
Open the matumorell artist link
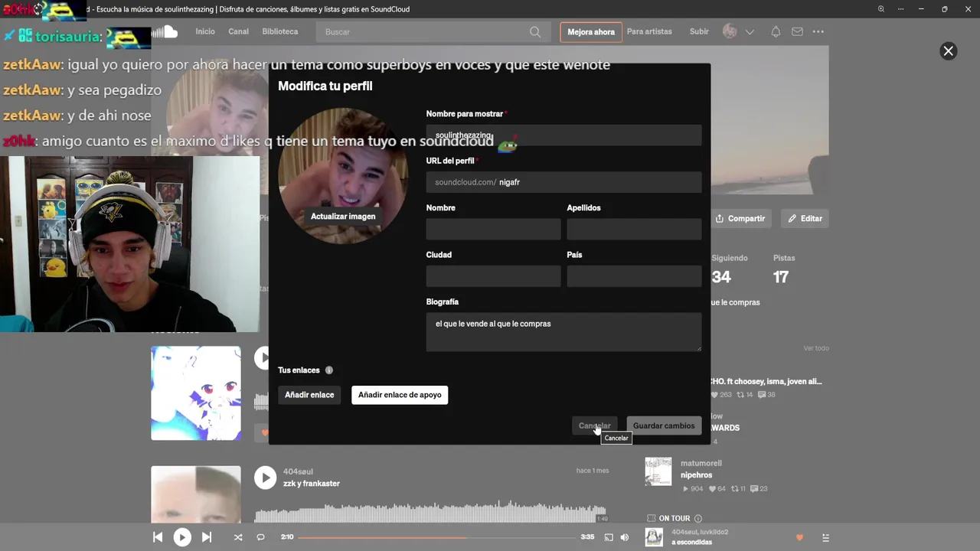pyautogui.click(x=701, y=464)
